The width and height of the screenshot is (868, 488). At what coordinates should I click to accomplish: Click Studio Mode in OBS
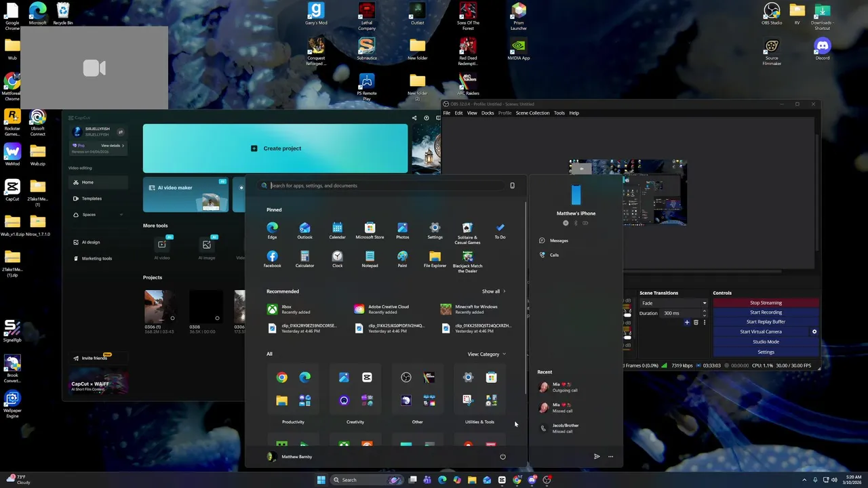tap(766, 342)
